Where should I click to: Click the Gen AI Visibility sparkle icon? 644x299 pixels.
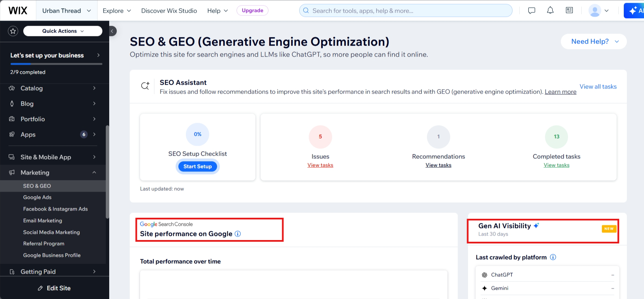(536, 225)
